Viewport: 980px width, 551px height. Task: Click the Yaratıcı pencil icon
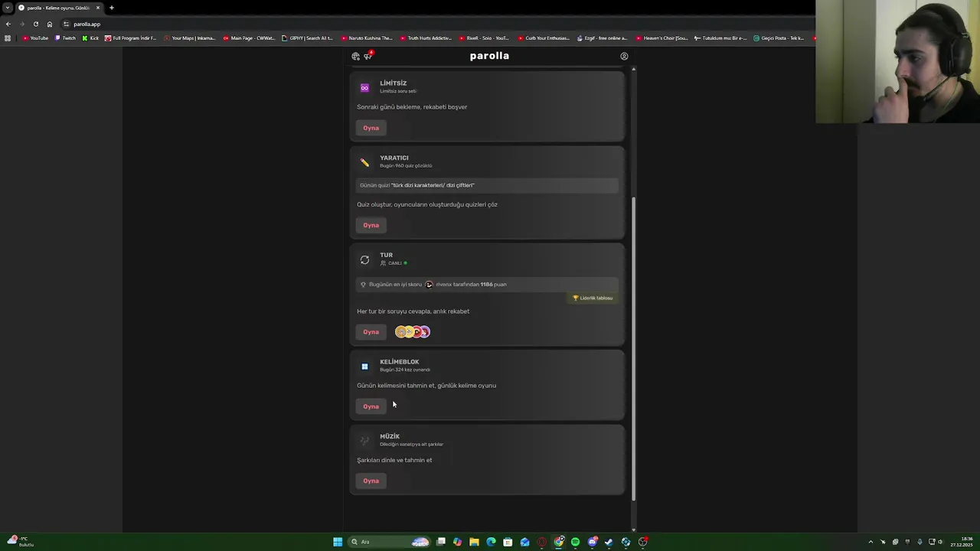pyautogui.click(x=364, y=162)
